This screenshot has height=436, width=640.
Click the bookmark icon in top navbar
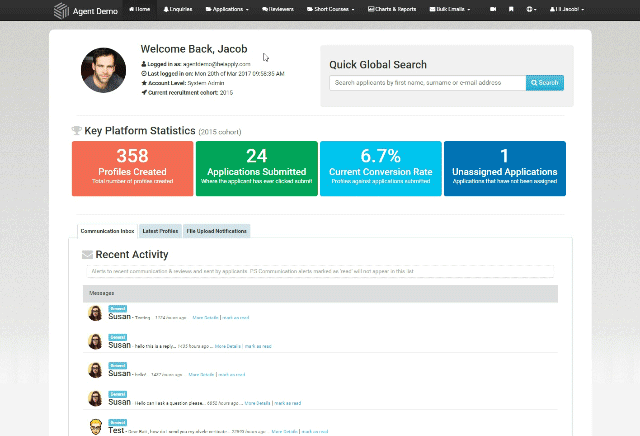512,9
